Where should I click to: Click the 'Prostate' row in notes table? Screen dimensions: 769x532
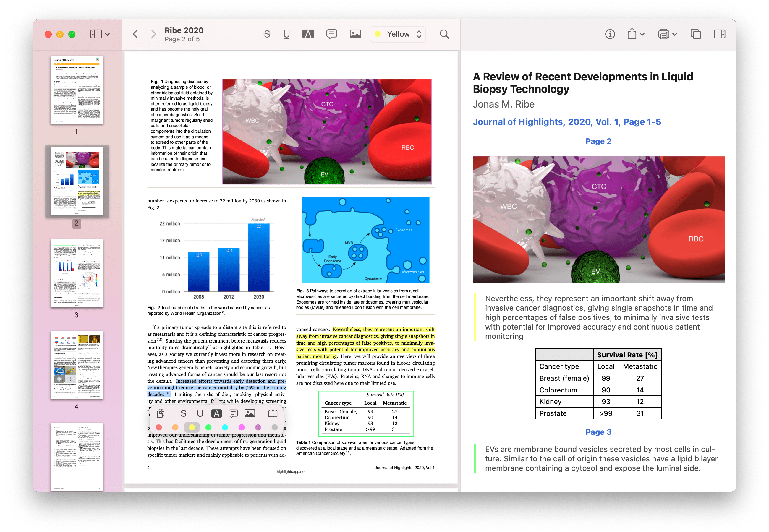[598, 413]
